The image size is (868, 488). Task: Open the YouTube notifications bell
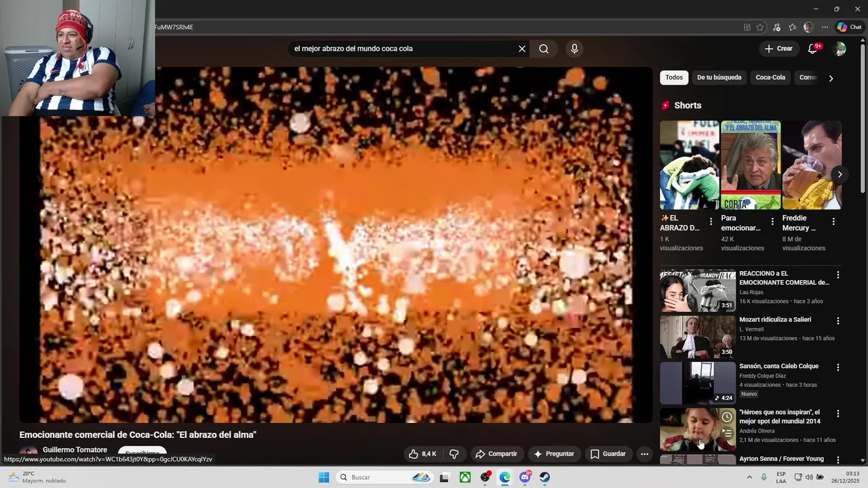[x=813, y=49]
